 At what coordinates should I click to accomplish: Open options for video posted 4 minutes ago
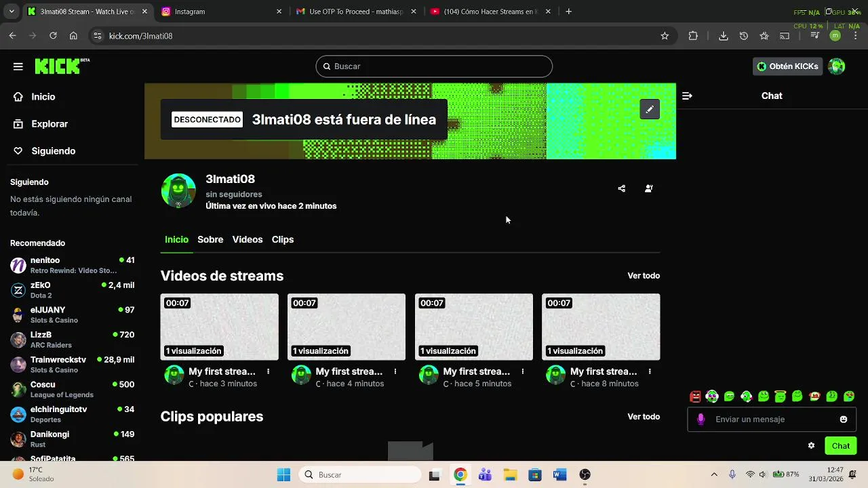(395, 371)
